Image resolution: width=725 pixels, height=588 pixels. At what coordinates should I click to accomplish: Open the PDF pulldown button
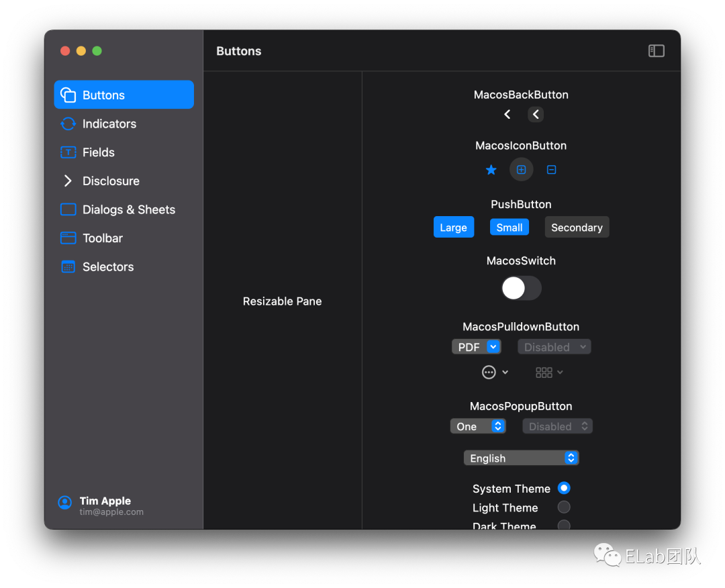476,347
